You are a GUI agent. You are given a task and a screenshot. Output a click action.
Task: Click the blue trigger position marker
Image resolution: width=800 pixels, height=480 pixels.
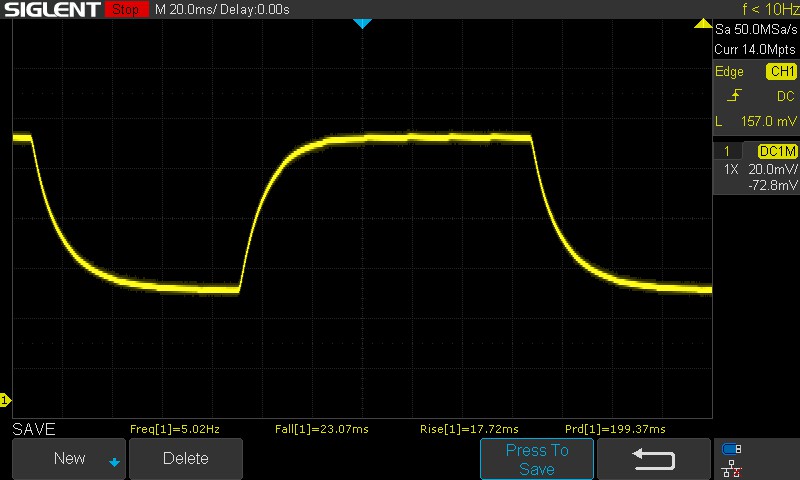click(362, 23)
